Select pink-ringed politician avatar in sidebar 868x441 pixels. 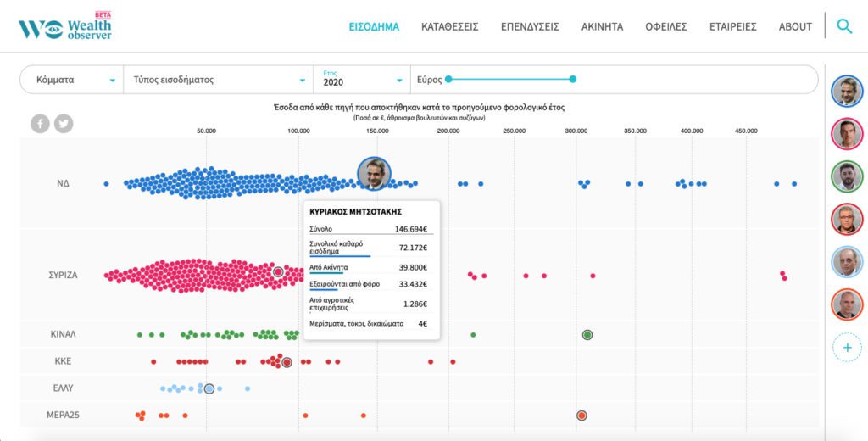click(x=847, y=133)
